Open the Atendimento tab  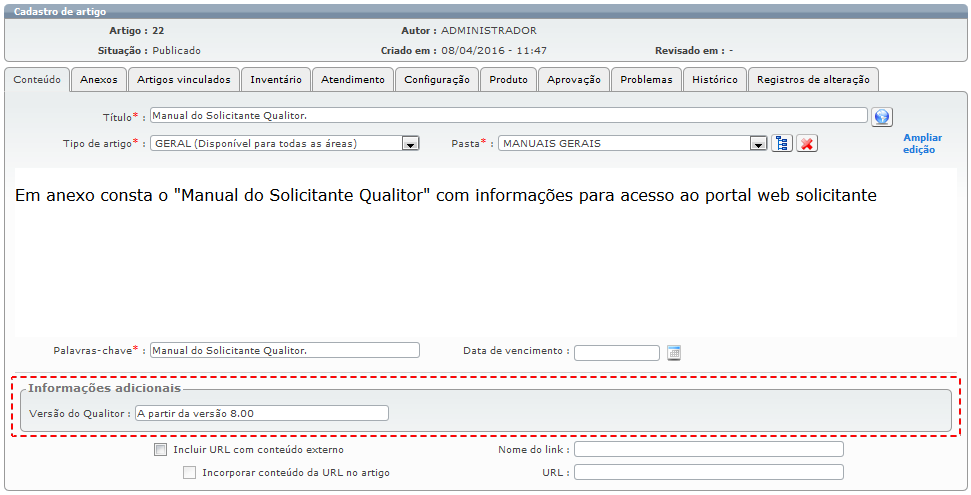352,79
